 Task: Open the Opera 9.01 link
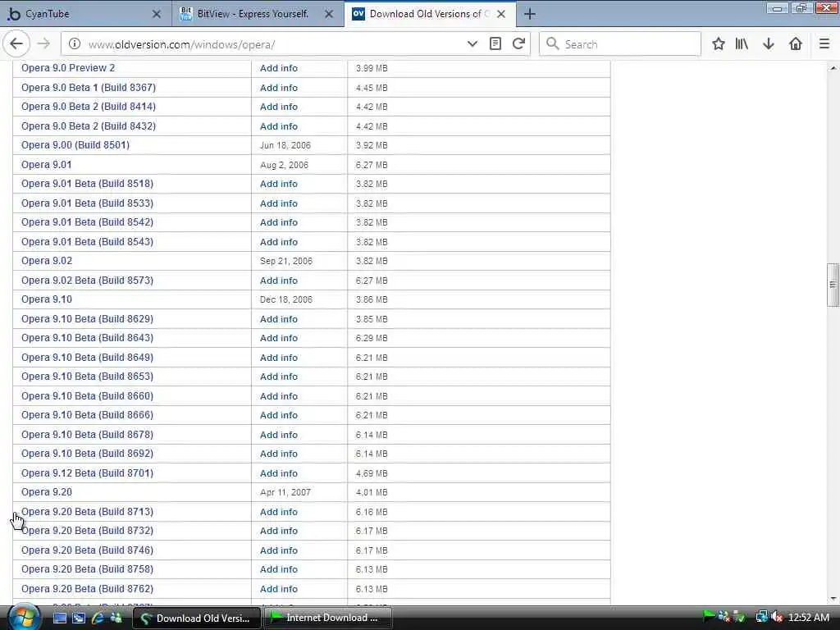[x=47, y=164]
